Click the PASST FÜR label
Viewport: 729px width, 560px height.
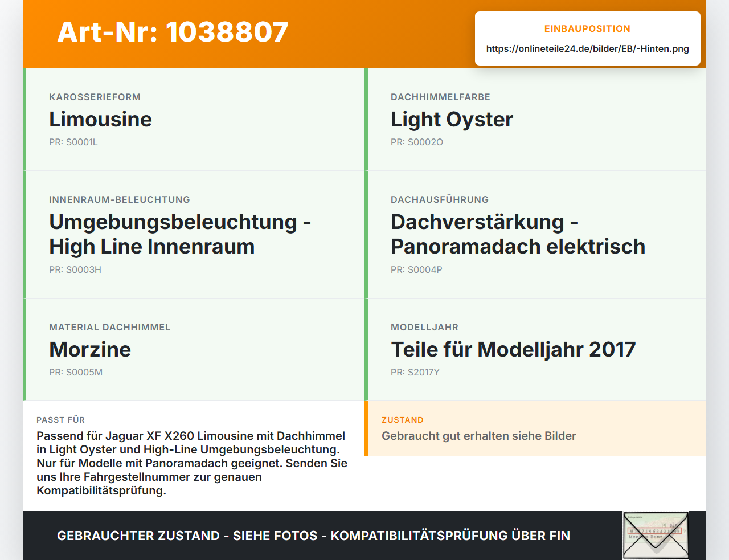coord(60,420)
